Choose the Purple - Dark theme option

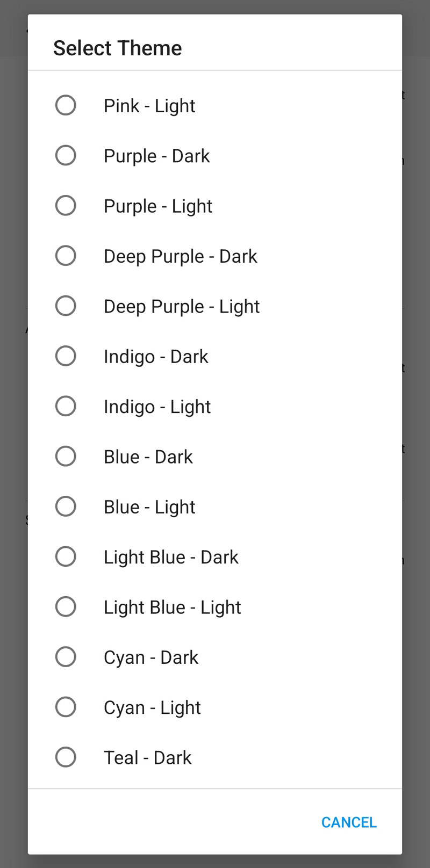(x=66, y=156)
